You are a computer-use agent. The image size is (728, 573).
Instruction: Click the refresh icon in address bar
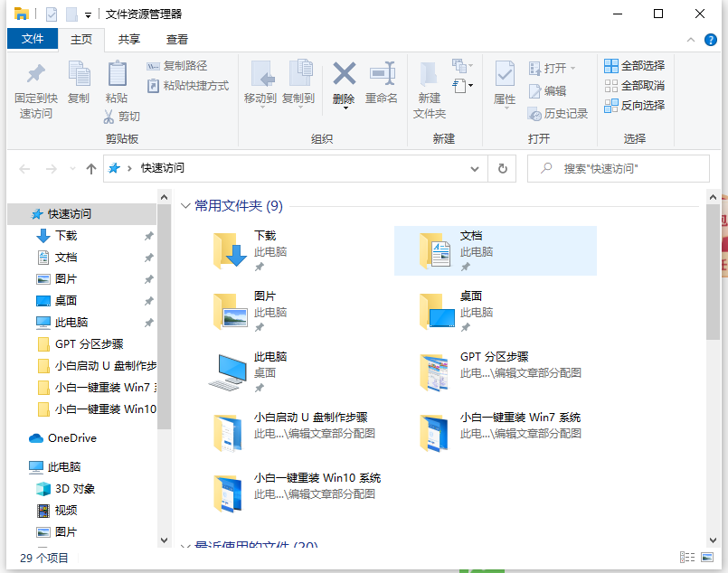click(x=501, y=168)
